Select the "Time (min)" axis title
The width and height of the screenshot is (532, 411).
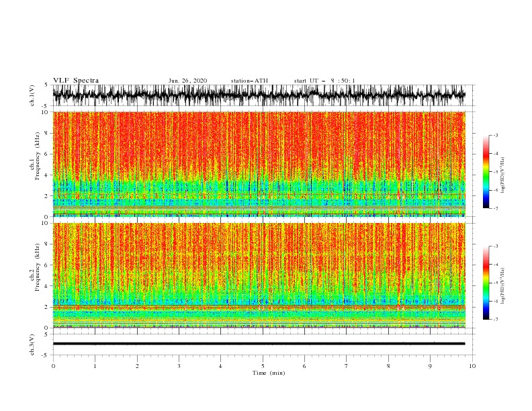269,373
